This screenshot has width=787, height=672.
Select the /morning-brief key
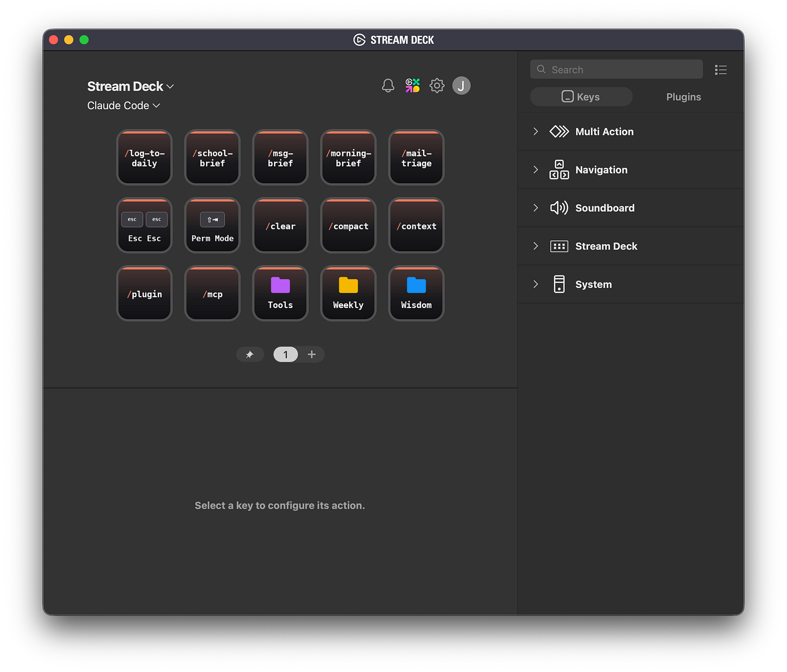pos(349,158)
